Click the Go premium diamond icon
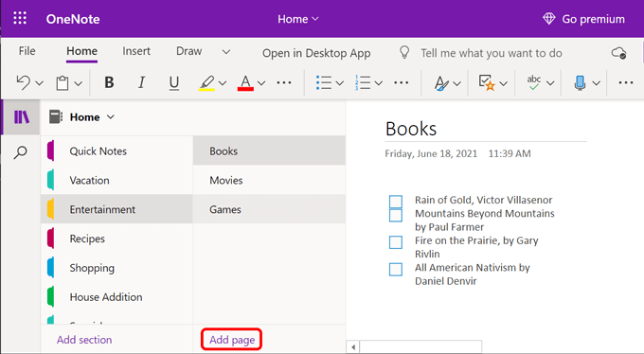644x354 pixels. pyautogui.click(x=549, y=19)
